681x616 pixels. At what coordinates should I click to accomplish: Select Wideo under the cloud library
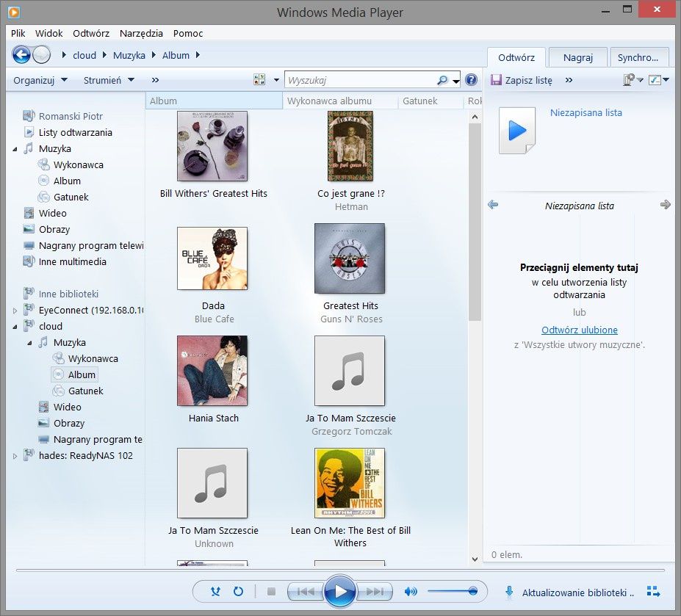(67, 407)
